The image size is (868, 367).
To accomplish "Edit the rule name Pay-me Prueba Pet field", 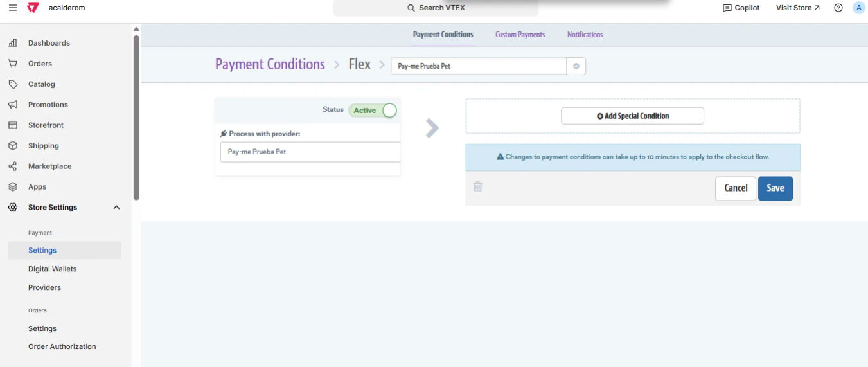I will click(x=479, y=66).
